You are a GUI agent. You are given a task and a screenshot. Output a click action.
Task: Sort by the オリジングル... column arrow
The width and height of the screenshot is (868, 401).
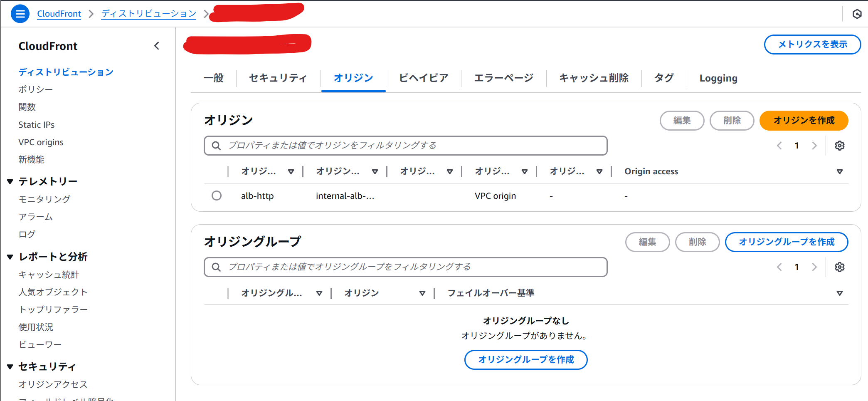(x=319, y=293)
